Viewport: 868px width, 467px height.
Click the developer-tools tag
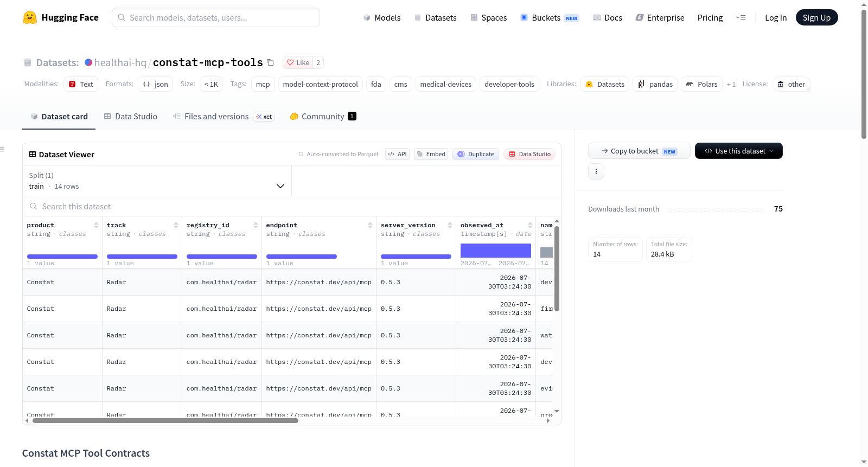(x=509, y=84)
